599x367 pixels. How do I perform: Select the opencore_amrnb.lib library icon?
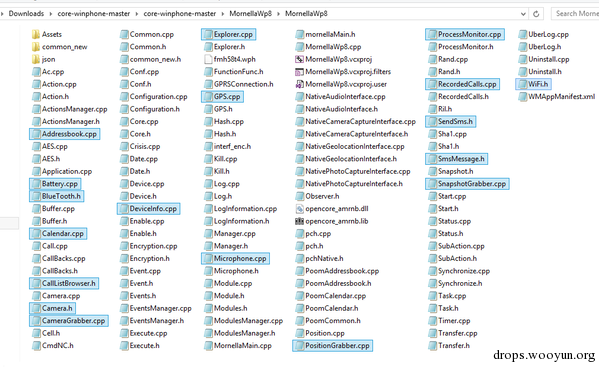click(300, 221)
